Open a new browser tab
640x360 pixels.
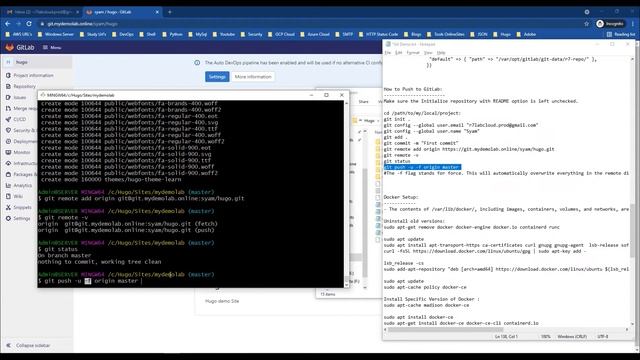click(x=170, y=12)
